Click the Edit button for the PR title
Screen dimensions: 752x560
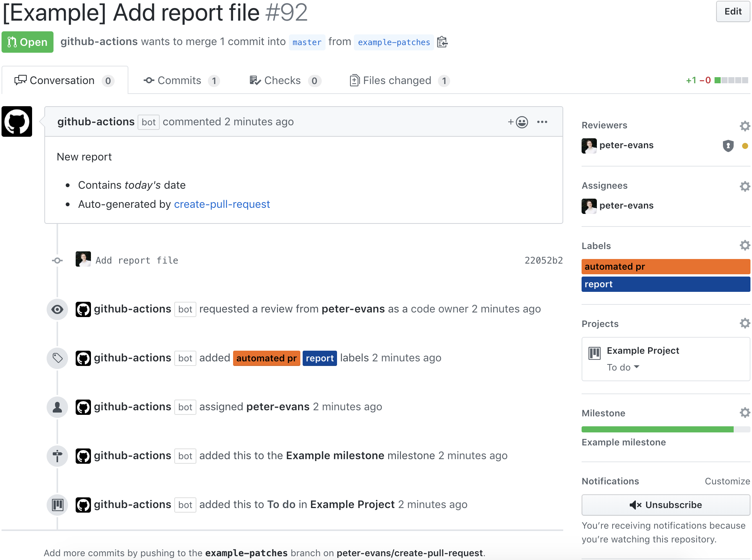733,11
